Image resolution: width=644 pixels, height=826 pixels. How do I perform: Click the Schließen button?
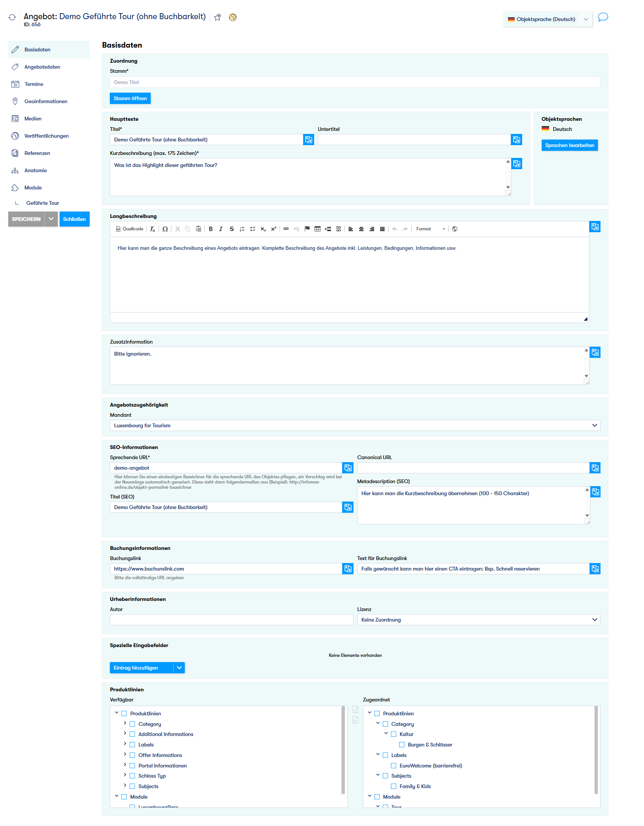click(75, 219)
